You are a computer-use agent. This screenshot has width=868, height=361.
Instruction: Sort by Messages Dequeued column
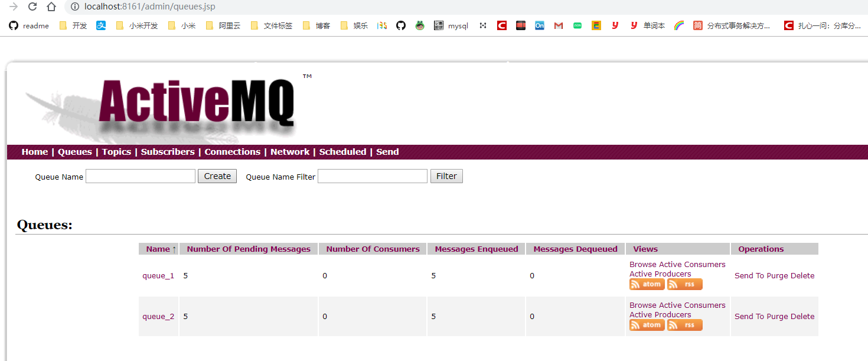click(575, 249)
